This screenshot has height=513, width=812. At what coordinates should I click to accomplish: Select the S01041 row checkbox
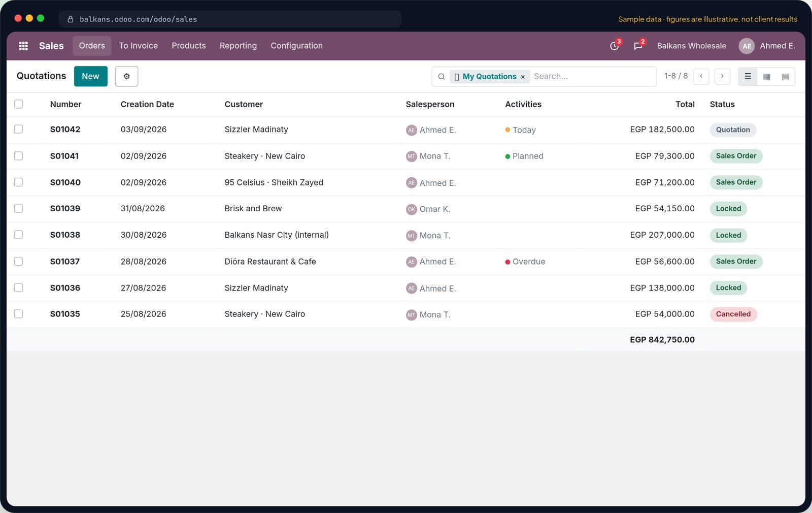coord(18,156)
